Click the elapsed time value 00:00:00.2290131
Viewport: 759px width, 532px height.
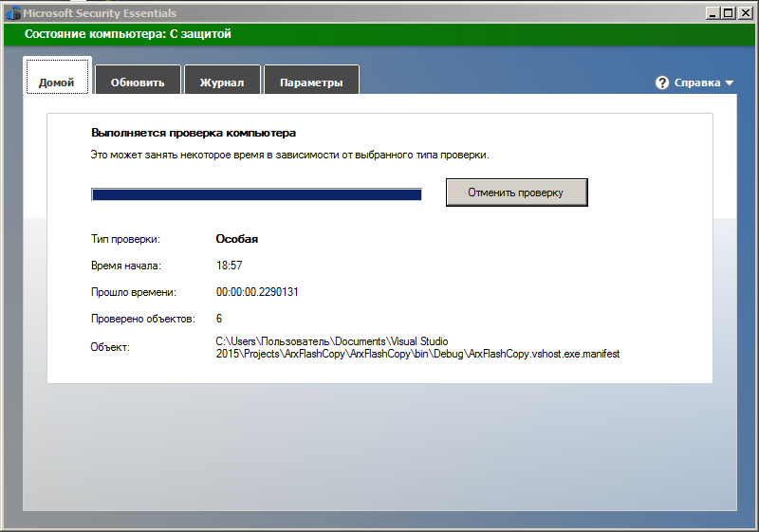click(258, 292)
